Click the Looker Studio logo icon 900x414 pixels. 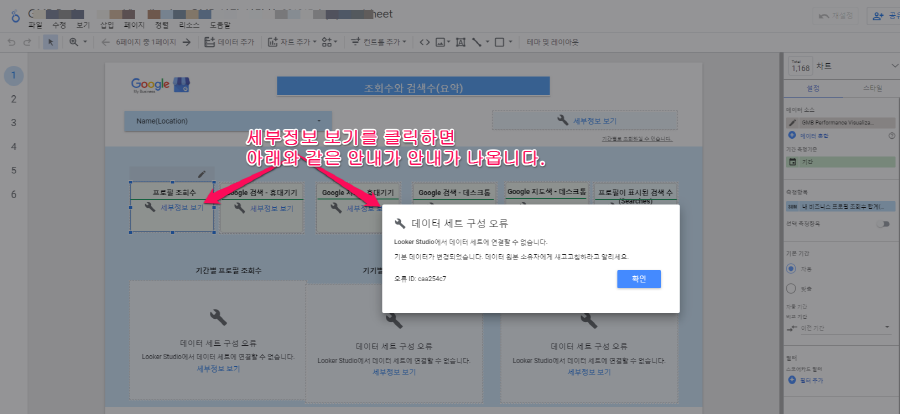click(14, 16)
